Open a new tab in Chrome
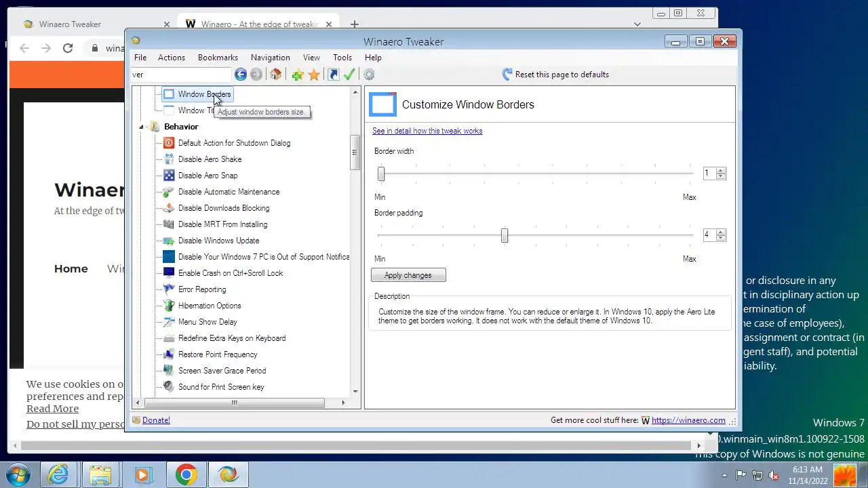868x488 pixels. coord(354,24)
